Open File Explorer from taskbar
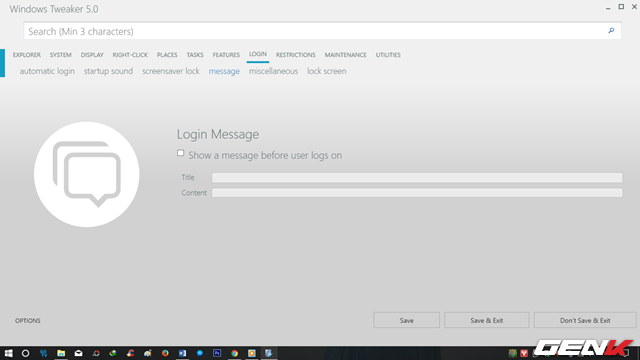Screen dimensions: 640x360 (61, 353)
